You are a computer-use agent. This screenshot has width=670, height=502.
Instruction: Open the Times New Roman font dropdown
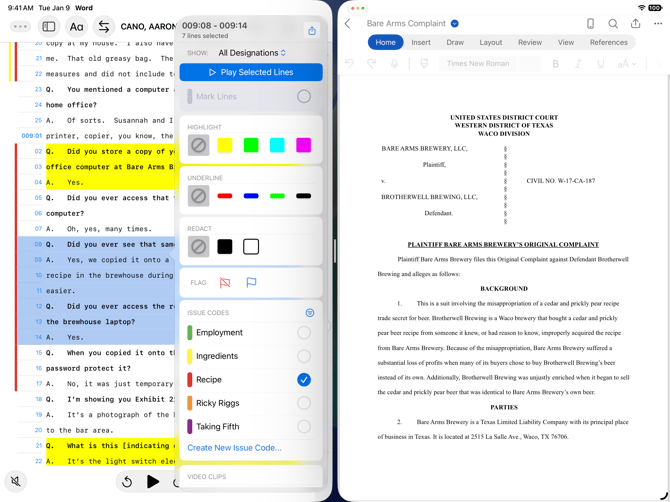(478, 64)
